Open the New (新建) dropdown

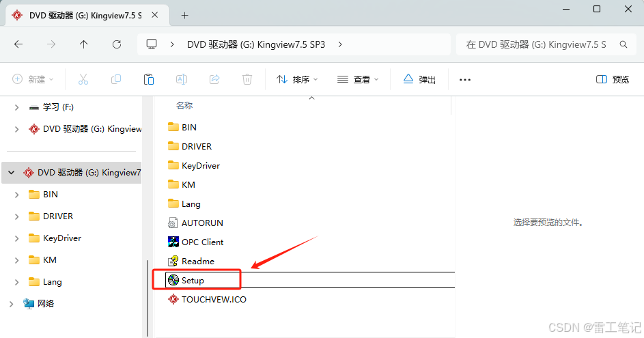click(33, 79)
